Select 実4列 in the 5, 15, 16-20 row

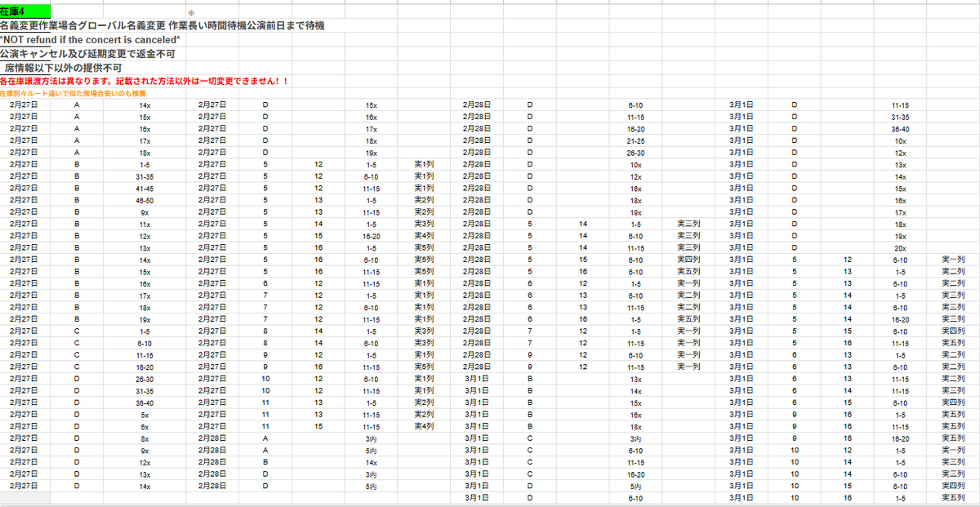click(425, 236)
